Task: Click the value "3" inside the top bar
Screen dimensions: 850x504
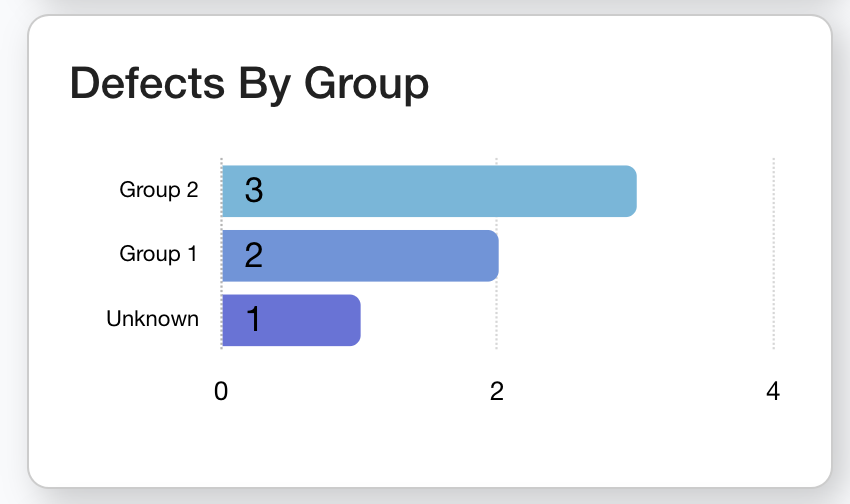Action: [x=253, y=191]
